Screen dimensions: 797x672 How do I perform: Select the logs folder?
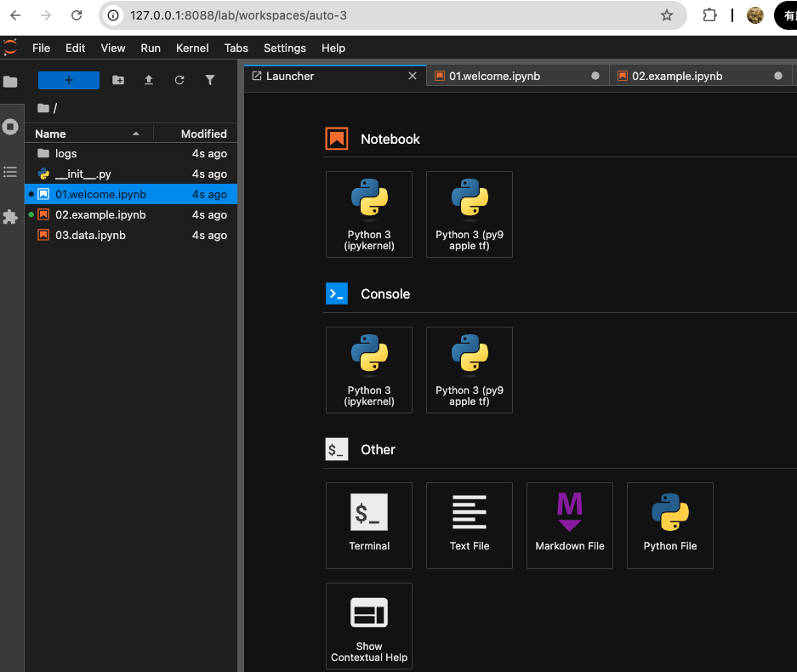coord(131,153)
